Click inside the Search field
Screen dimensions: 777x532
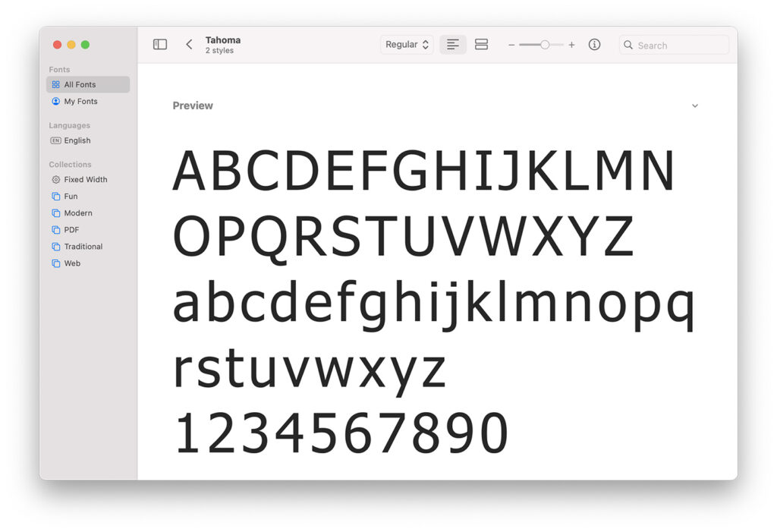pos(673,45)
